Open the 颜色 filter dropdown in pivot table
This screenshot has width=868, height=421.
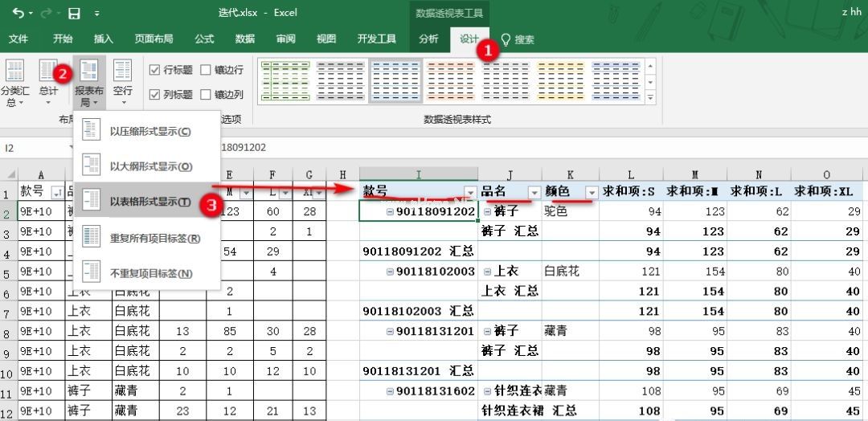click(592, 192)
